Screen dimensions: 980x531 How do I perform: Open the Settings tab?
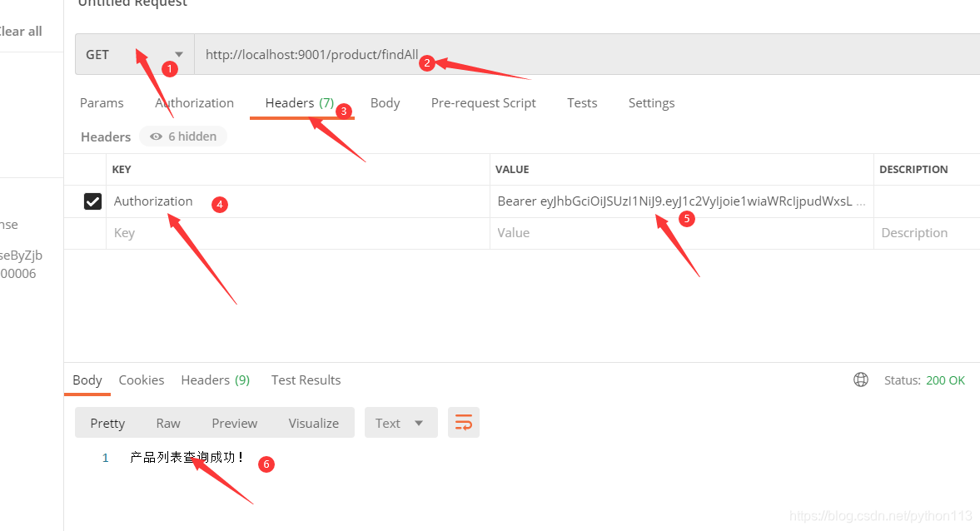point(651,103)
